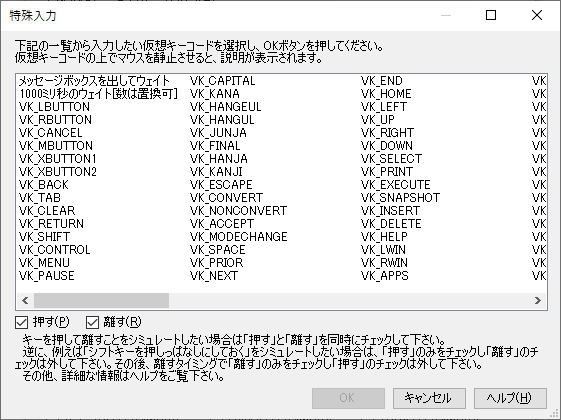The image size is (561, 420).
Task: Choose the VK_SNAPSHOT item
Action: click(400, 198)
